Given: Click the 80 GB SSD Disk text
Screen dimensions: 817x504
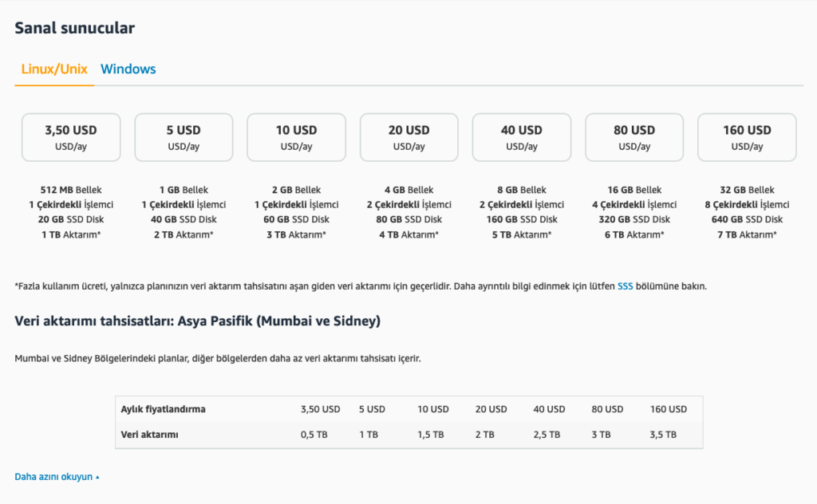Looking at the screenshot, I should click(409, 220).
